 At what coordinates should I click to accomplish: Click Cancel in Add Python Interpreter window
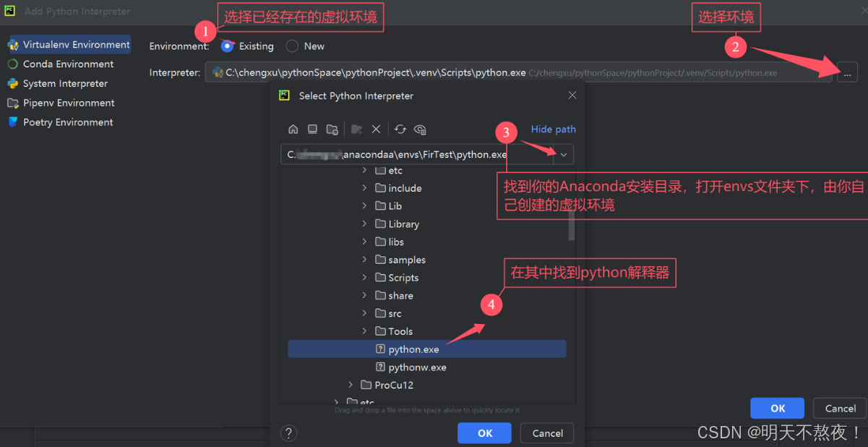pyautogui.click(x=841, y=409)
